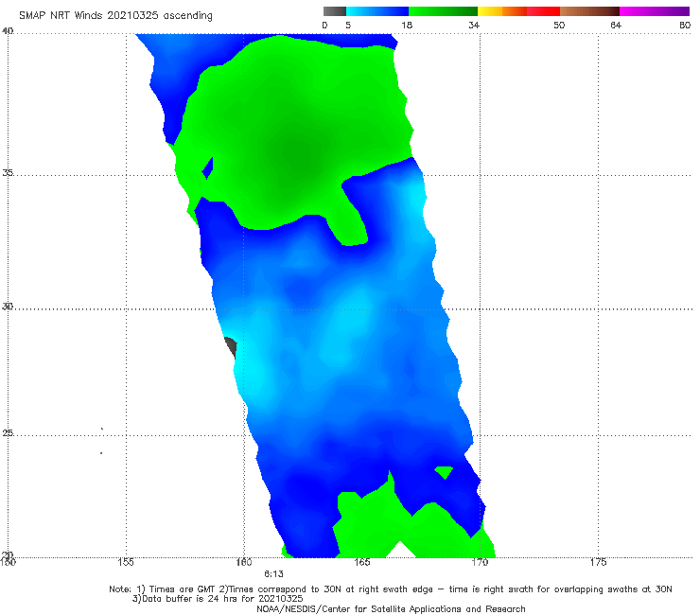The width and height of the screenshot is (700, 615).
Task: Click the gray segment of the color bar
Action: click(x=334, y=11)
